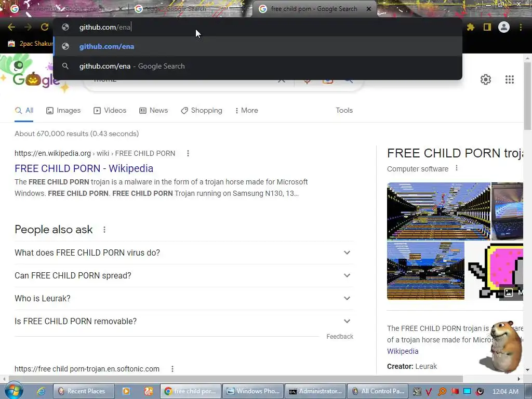The width and height of the screenshot is (532, 399).
Task: Open the large glitch tunnel thumbnail
Action: tap(438, 211)
